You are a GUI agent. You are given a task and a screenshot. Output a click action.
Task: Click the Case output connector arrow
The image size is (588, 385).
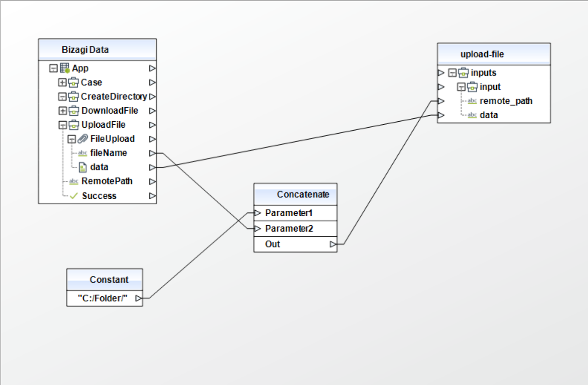[x=152, y=82]
